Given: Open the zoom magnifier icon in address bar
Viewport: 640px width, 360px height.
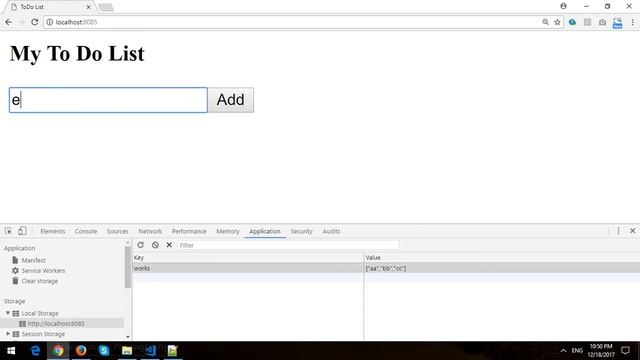Looking at the screenshot, I should [545, 22].
